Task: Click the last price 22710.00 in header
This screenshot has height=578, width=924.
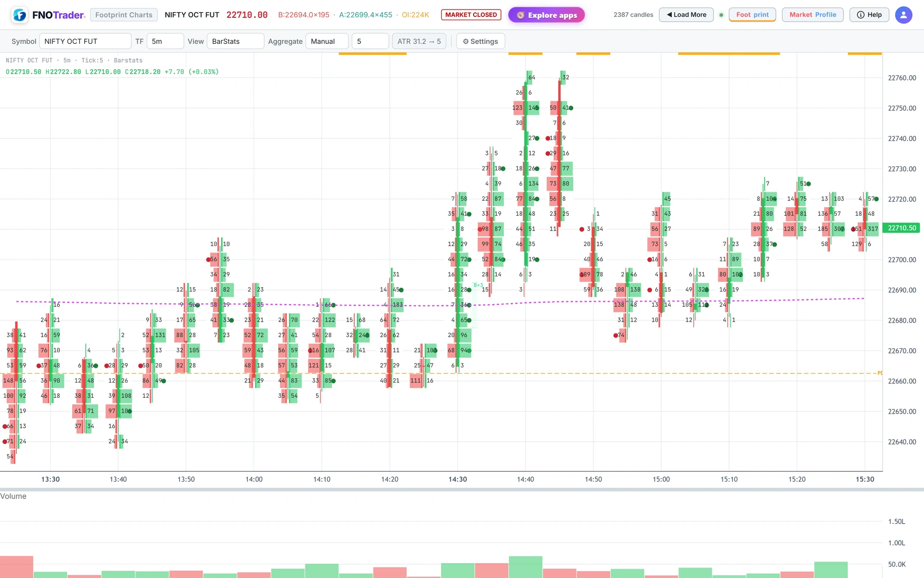Action: pos(247,15)
